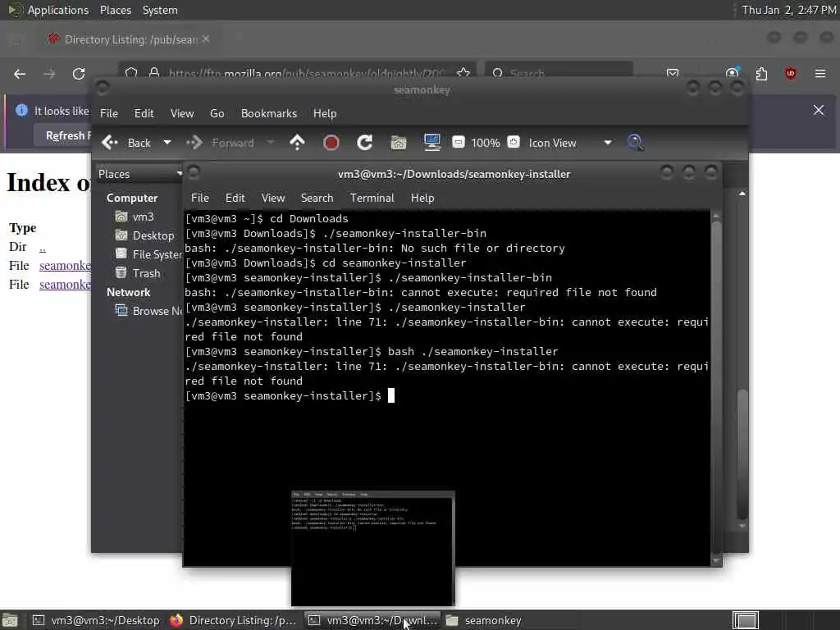840x630 pixels.
Task: Click Computer icon in file manager toolbar
Action: coord(431,143)
